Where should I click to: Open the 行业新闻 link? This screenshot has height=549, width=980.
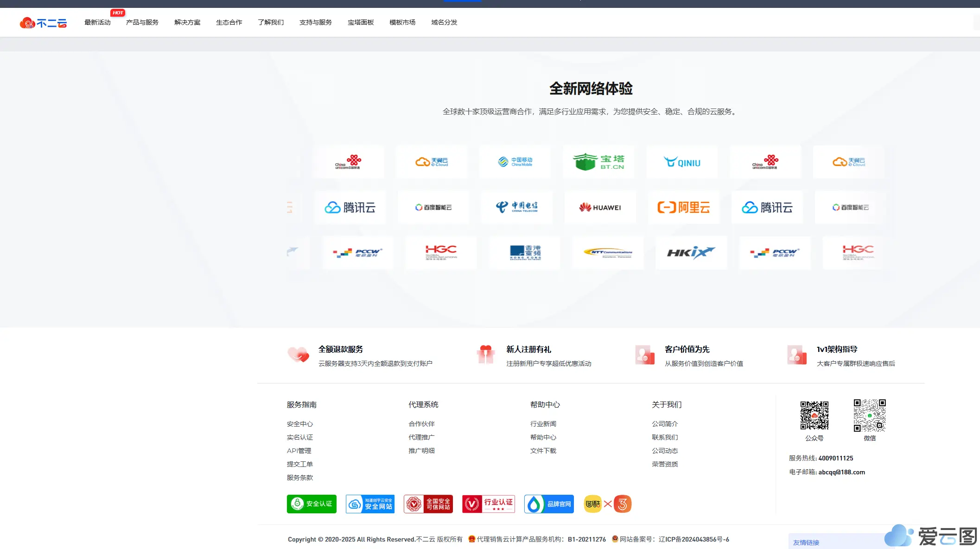[x=543, y=424]
